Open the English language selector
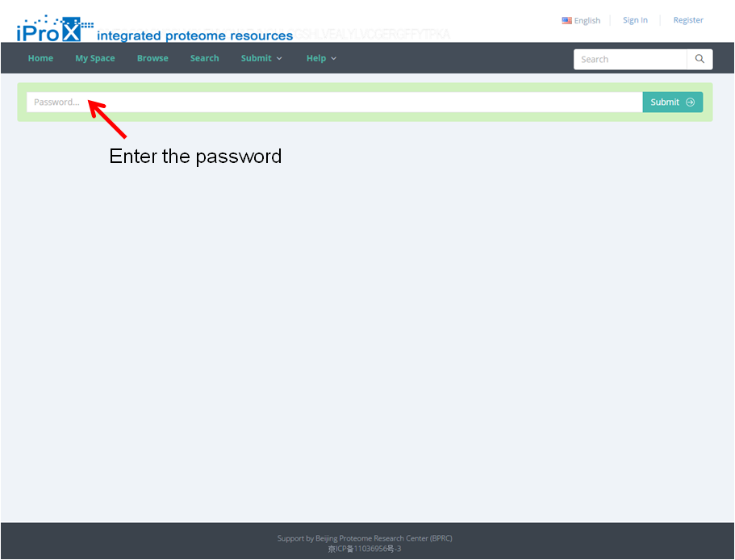The width and height of the screenshot is (735, 560). 581,20
